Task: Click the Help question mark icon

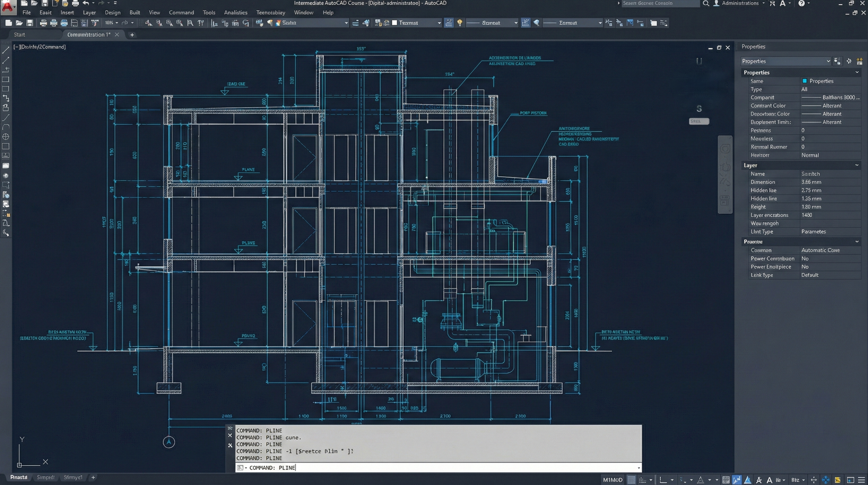Action: (802, 3)
